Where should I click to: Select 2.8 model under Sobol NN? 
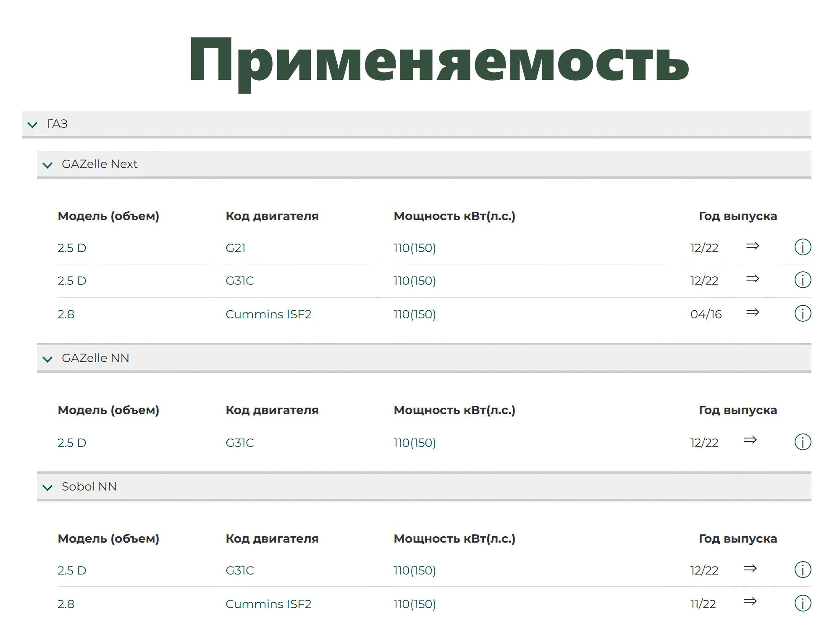tap(66, 604)
